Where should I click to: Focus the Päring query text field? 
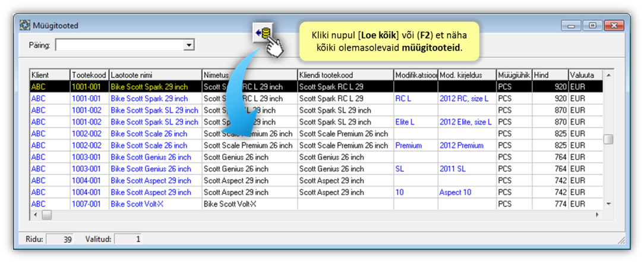click(119, 45)
